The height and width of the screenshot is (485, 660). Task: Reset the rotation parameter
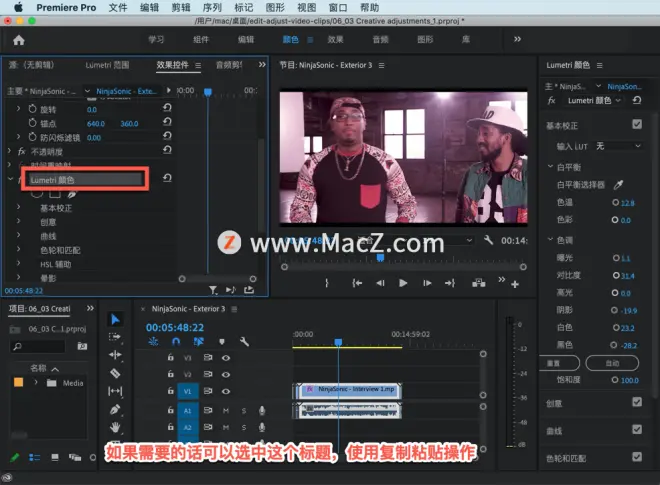[x=167, y=108]
